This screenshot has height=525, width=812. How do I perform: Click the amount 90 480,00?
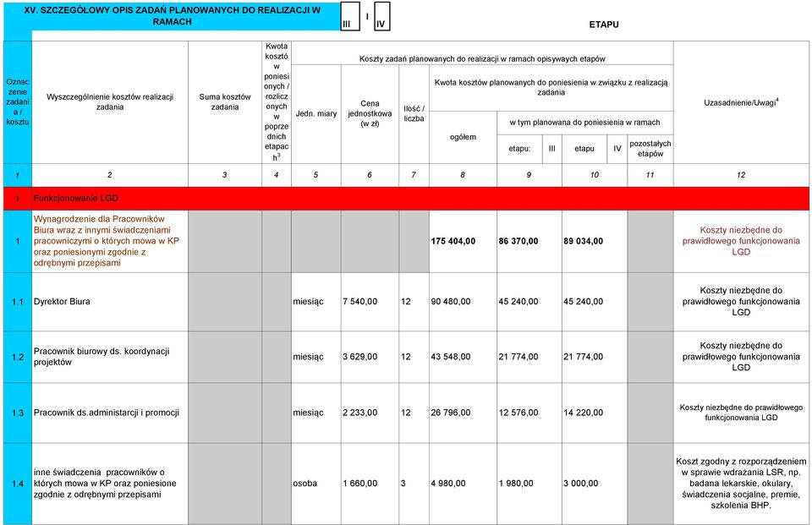451,301
